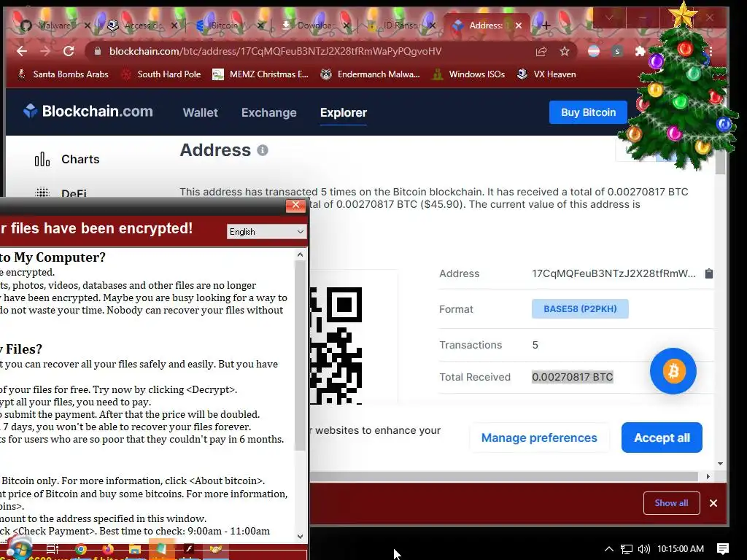Click the volume speaker tray icon
This screenshot has height=560, width=747.
643,549
